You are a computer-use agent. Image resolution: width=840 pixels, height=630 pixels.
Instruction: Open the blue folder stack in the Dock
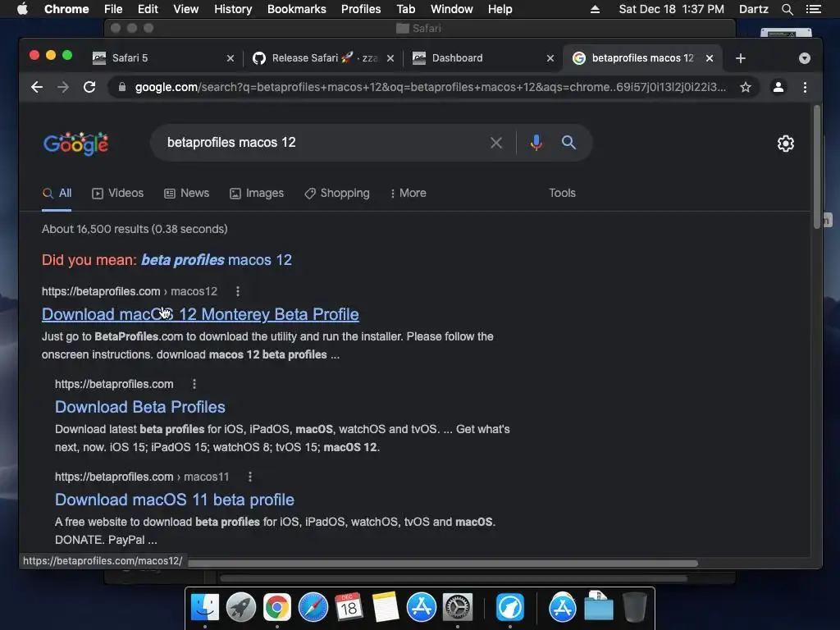598,607
